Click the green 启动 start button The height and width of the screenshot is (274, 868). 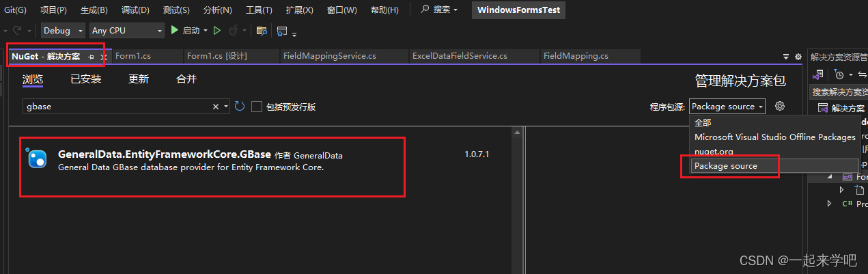click(x=184, y=30)
